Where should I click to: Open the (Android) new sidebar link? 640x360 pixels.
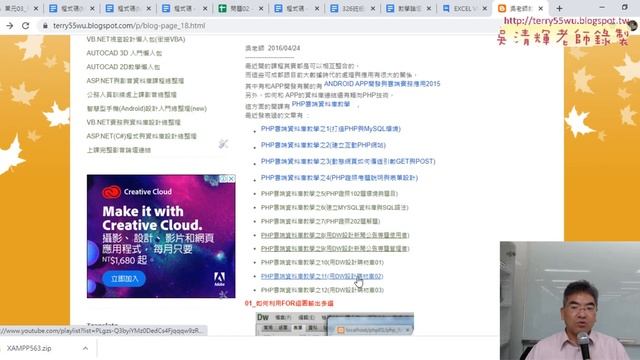(x=147, y=109)
